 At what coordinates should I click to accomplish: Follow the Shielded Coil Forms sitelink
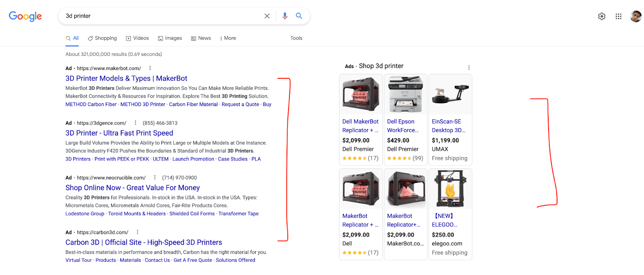[x=192, y=214]
